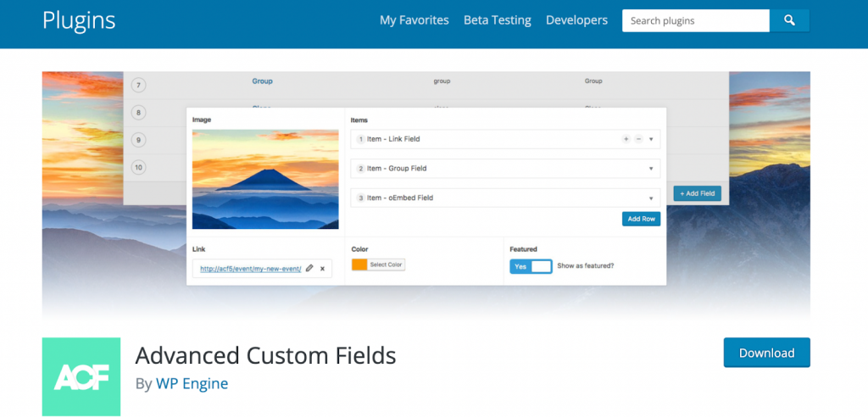This screenshot has height=418, width=868.
Task: Click the pencil edit icon beside link
Action: pos(309,268)
